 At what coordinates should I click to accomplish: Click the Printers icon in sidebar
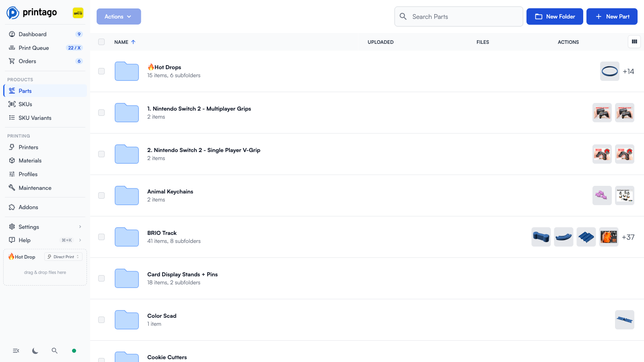point(12,147)
